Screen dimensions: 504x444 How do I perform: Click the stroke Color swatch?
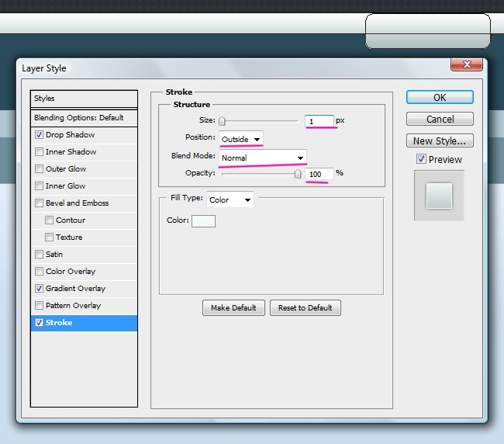[203, 221]
